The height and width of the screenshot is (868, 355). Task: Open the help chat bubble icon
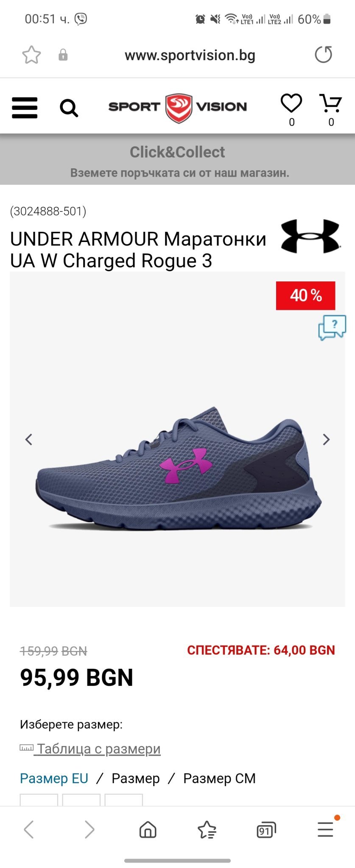click(332, 328)
